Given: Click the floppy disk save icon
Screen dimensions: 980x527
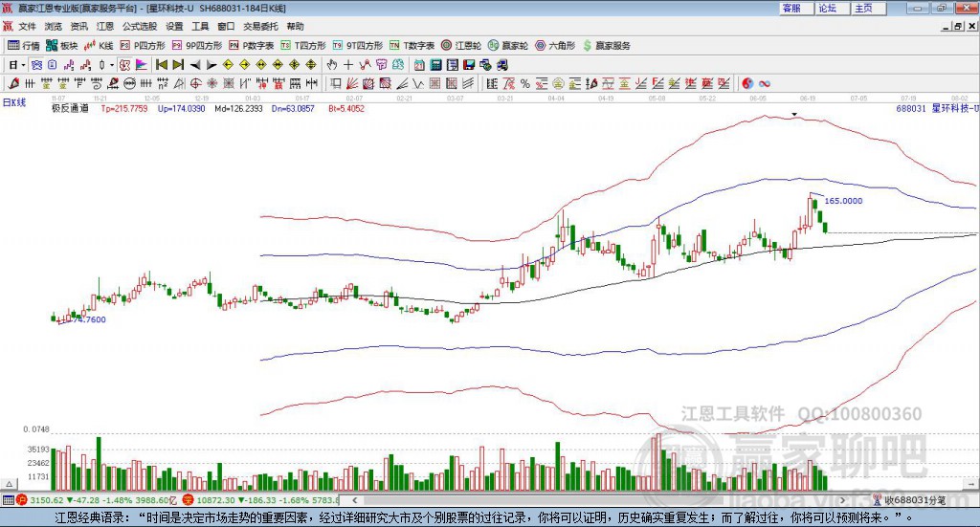Looking at the screenshot, I should (x=469, y=65).
